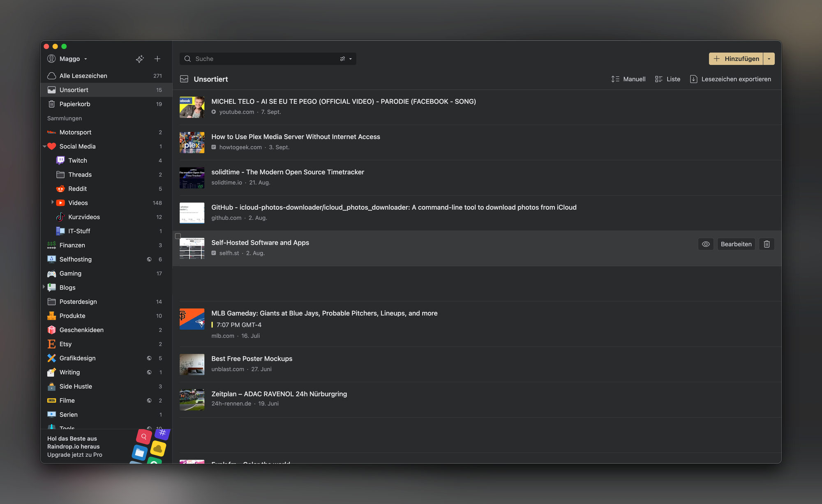This screenshot has height=504, width=822.
Task: Open the Twitch collection icon
Action: click(60, 160)
